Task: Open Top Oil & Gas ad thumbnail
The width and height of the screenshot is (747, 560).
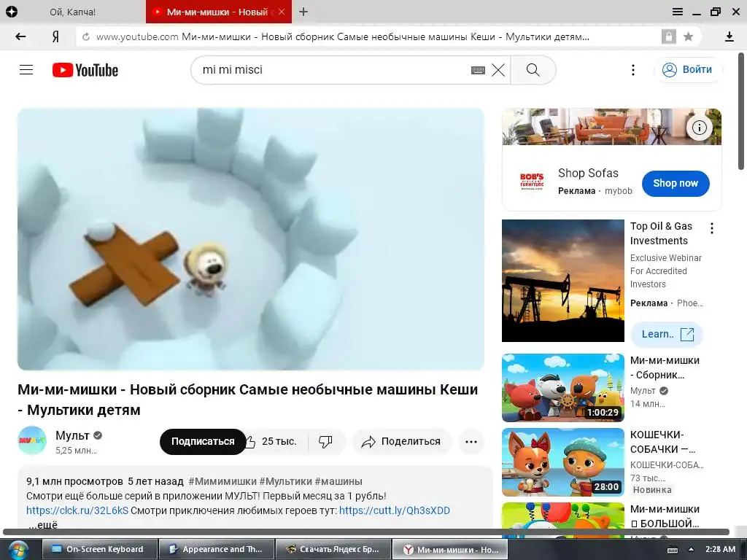Action: pos(563,281)
